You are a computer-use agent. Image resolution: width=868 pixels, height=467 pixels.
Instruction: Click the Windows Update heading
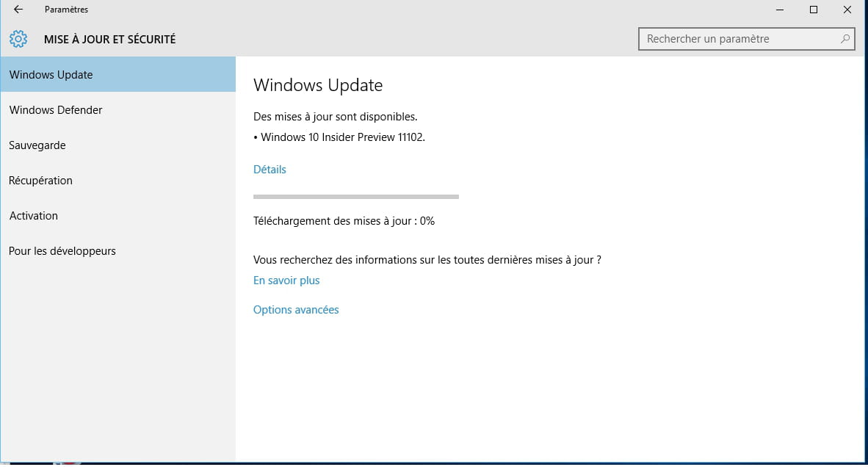318,85
